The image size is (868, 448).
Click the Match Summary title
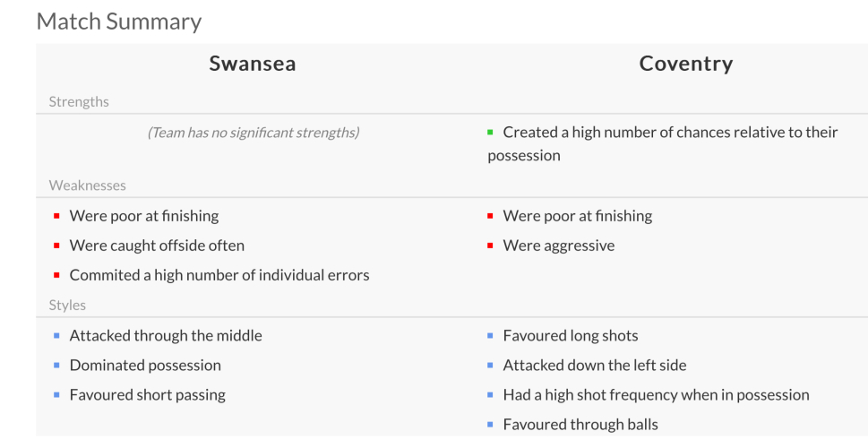[118, 22]
